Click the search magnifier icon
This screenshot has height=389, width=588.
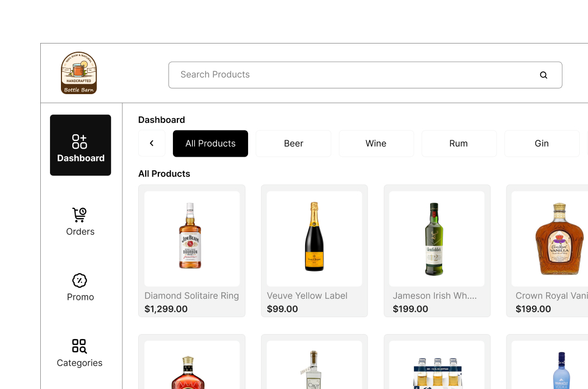pos(543,75)
